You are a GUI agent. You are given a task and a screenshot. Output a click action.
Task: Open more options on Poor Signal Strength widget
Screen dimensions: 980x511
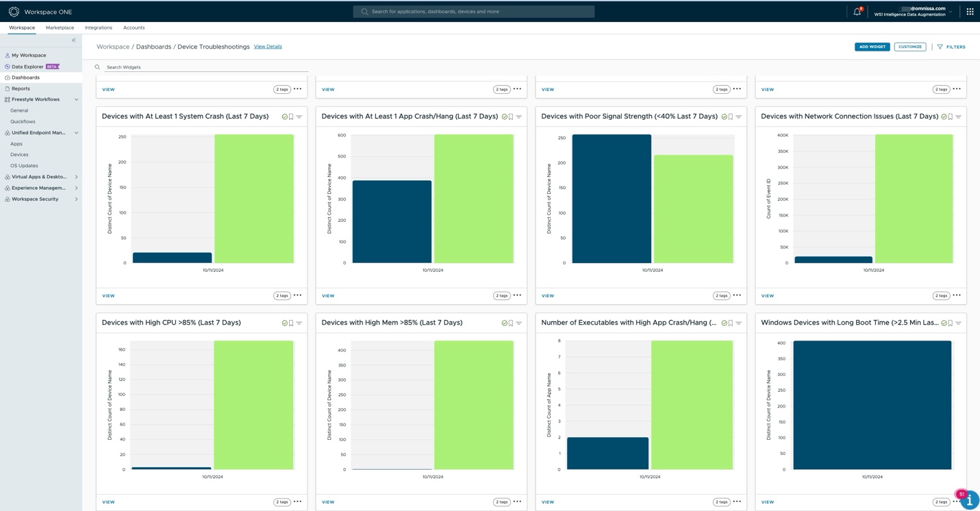pyautogui.click(x=737, y=295)
